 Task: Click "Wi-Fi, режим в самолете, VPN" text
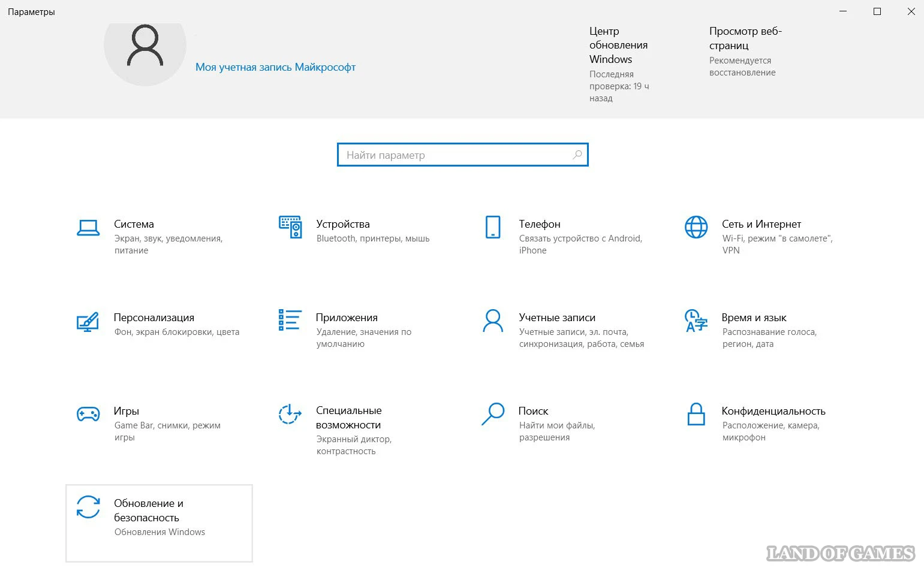pos(778,244)
